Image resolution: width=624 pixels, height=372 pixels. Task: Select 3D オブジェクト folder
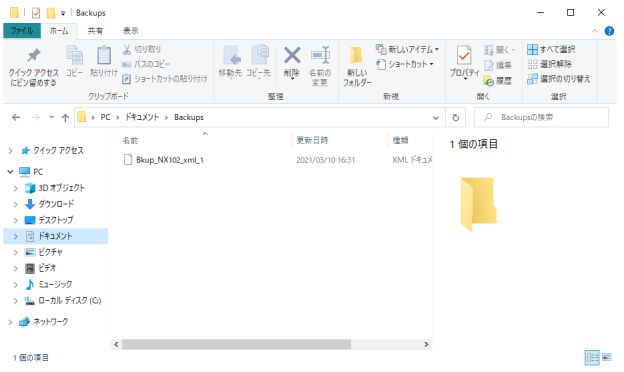[62, 188]
